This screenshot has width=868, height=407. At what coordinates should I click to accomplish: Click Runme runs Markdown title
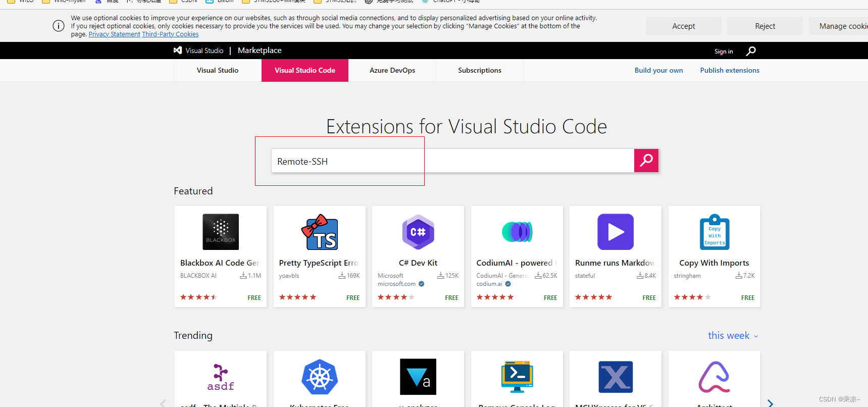615,263
